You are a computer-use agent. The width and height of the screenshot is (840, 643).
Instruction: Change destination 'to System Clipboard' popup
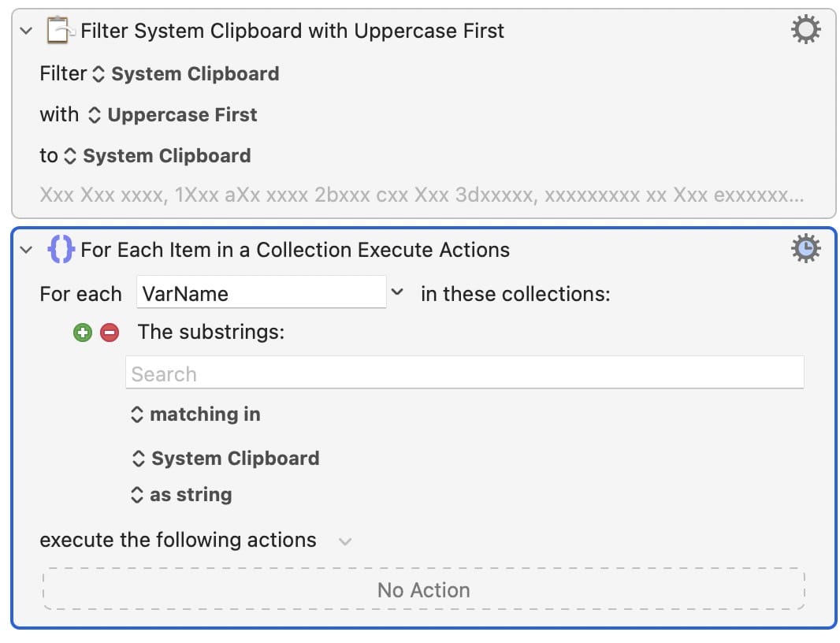(x=158, y=156)
